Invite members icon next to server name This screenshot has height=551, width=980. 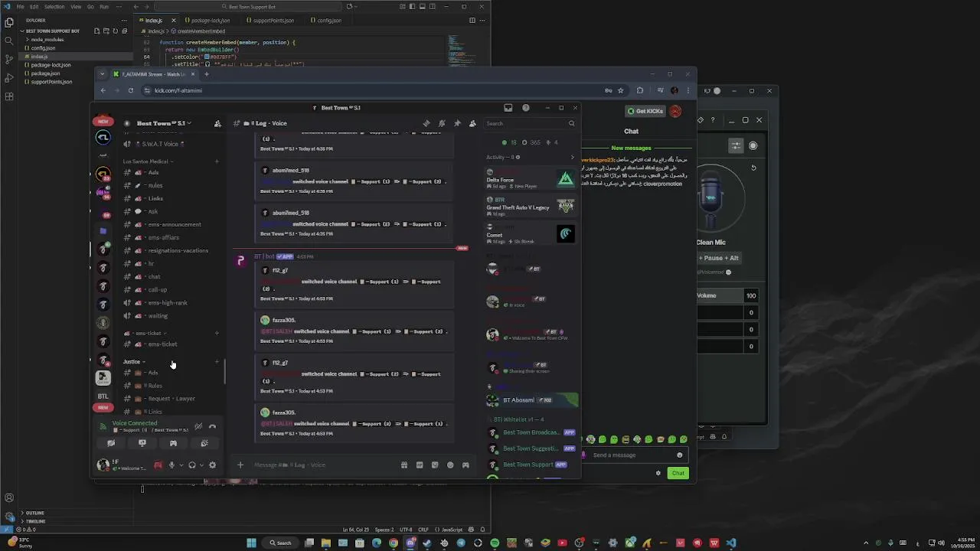click(217, 123)
